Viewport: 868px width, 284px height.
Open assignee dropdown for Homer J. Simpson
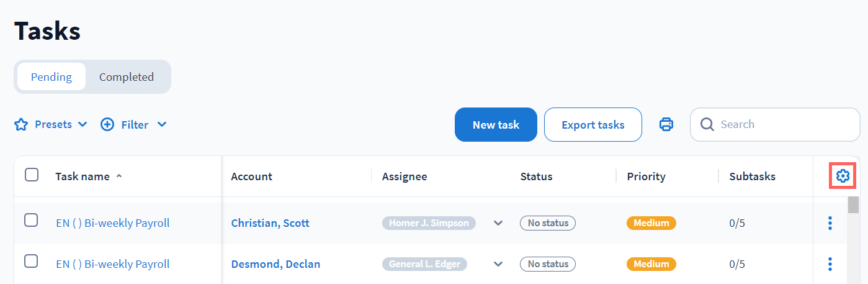click(x=498, y=223)
